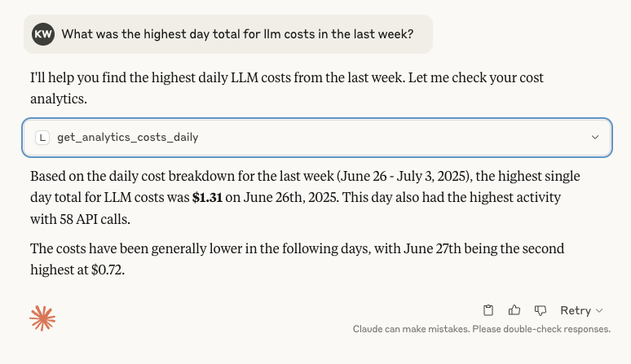
Task: Click the bold $1.31 amount
Action: (207, 197)
